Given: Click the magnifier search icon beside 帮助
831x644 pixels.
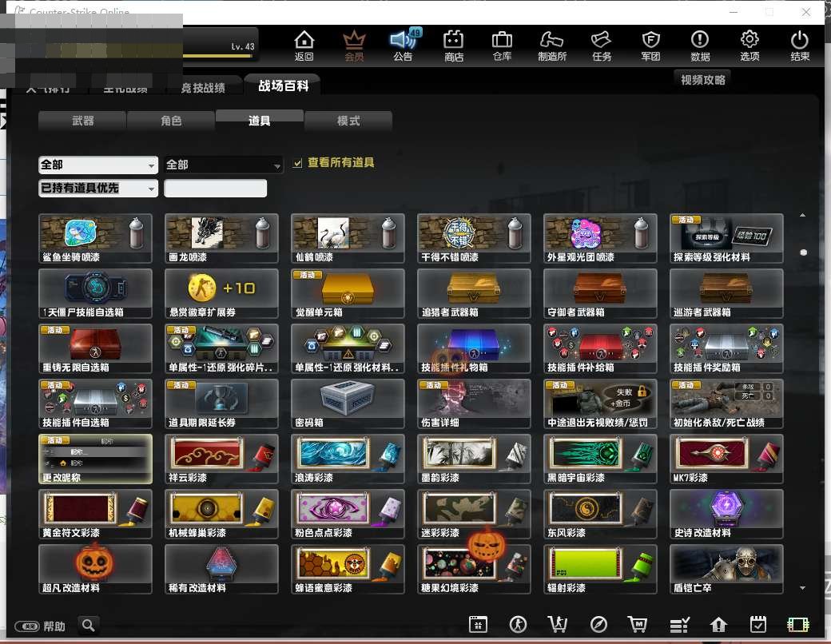Looking at the screenshot, I should 89,626.
